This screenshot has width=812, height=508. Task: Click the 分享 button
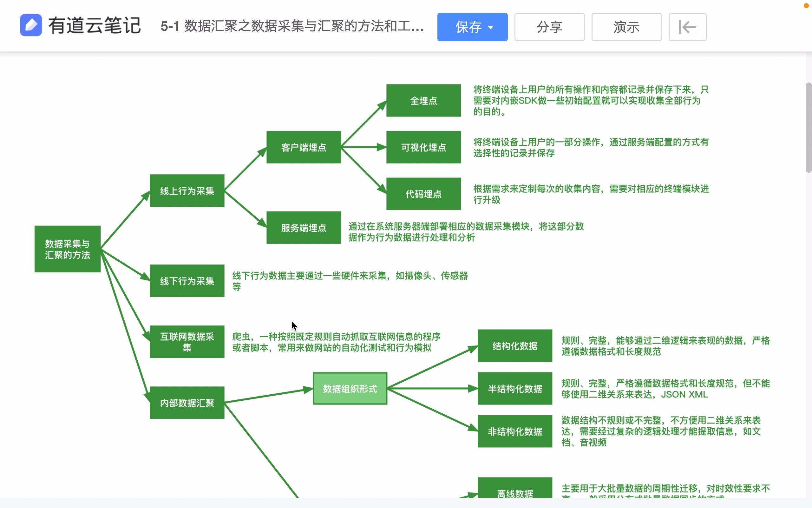tap(549, 27)
